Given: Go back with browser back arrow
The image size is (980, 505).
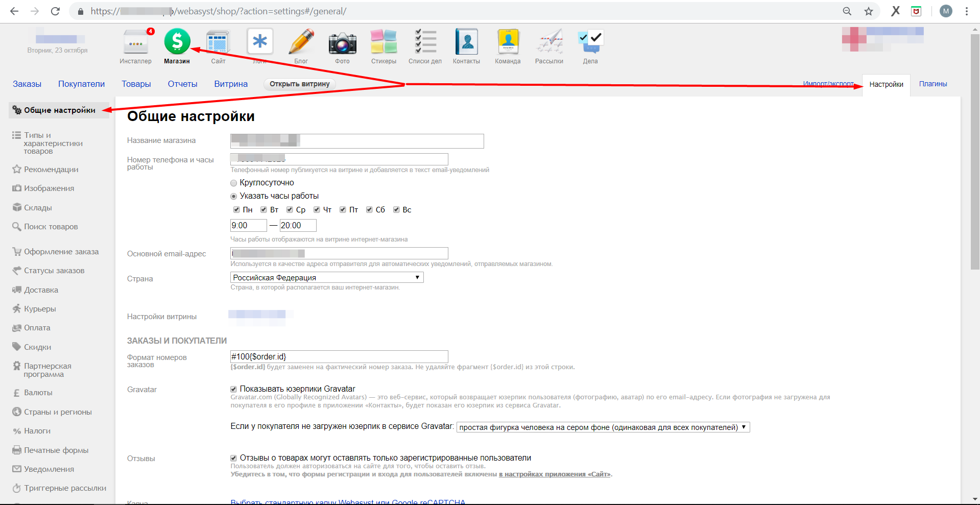Looking at the screenshot, I should (14, 11).
